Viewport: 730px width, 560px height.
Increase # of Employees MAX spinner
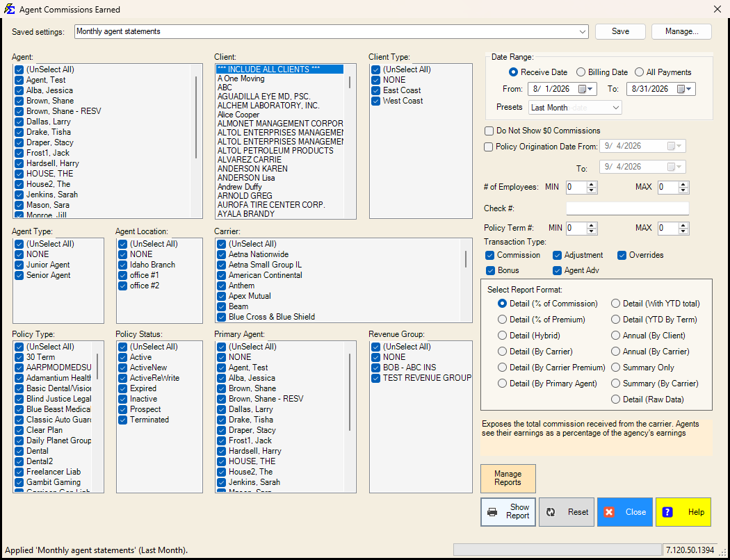pyautogui.click(x=683, y=185)
